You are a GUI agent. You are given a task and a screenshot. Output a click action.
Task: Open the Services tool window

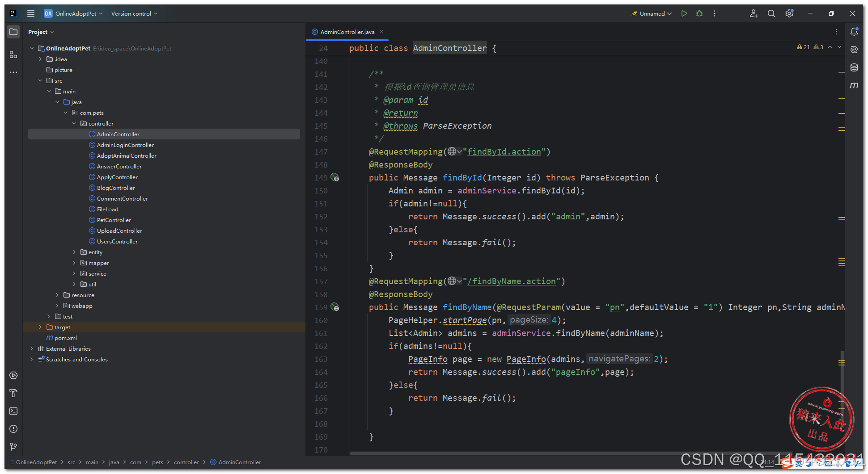[13, 375]
